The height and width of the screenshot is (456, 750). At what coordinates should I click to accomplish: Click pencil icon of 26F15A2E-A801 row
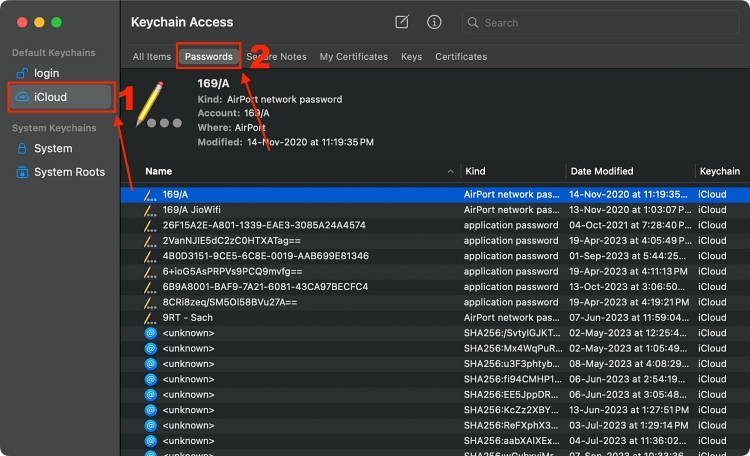point(150,225)
